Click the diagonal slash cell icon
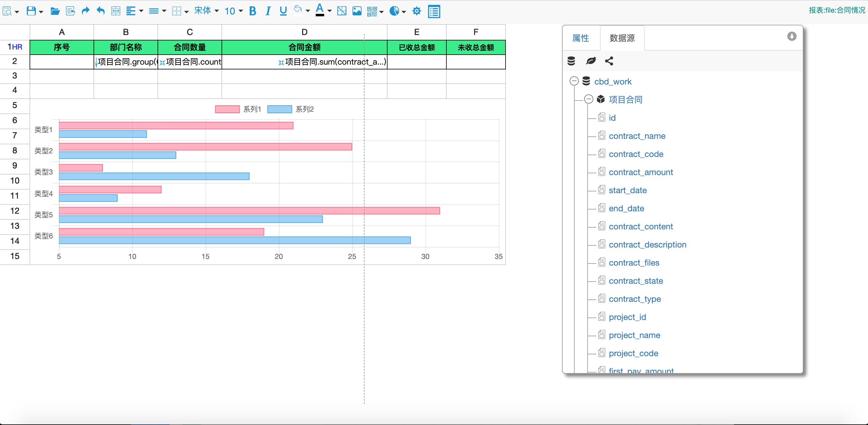868x425 pixels. pyautogui.click(x=342, y=11)
